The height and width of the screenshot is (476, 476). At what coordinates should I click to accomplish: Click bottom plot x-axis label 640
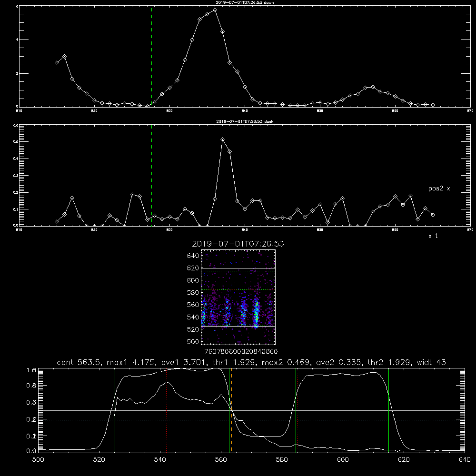pos(465,460)
